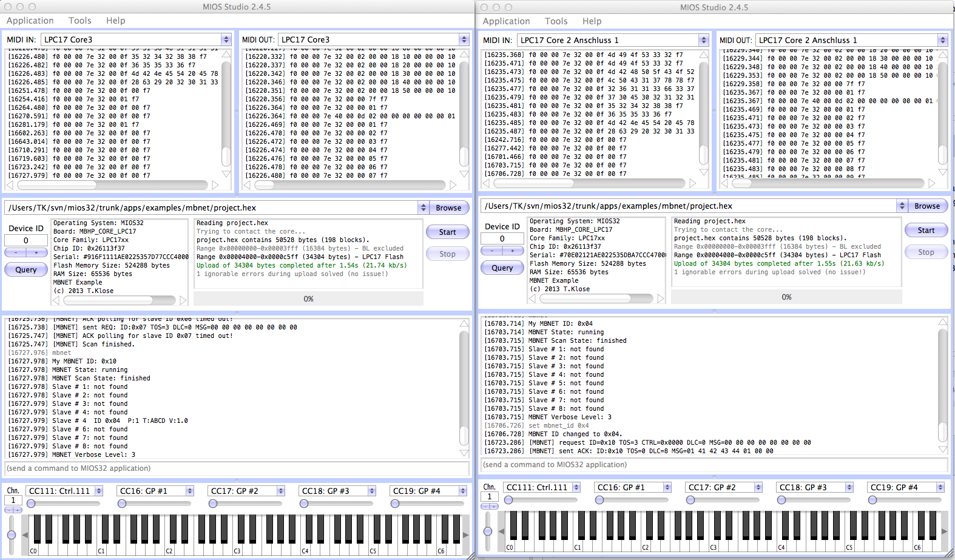Click down arrow of right window terminal log
This screenshot has height=560, width=955.
(943, 450)
